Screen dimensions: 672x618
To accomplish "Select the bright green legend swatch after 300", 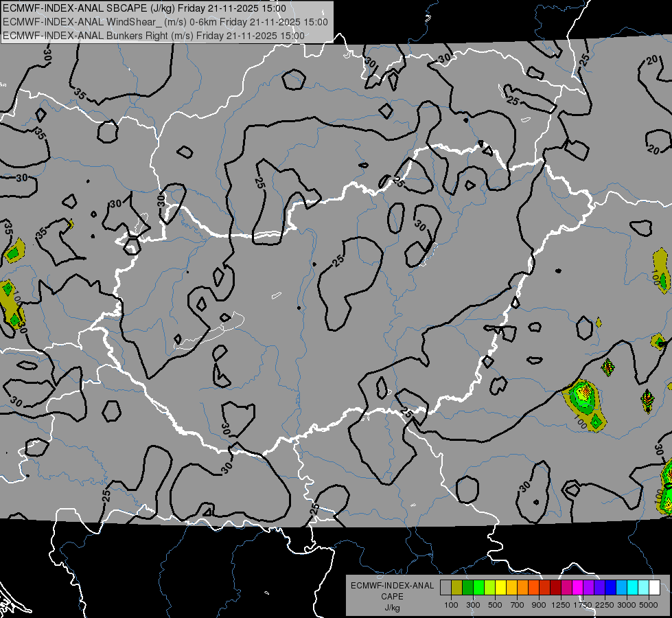I will pyautogui.click(x=478, y=588).
